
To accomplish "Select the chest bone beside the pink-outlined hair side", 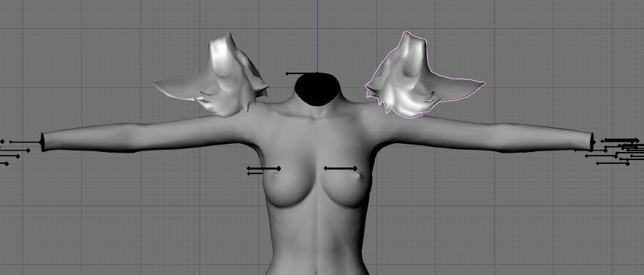I will tap(340, 168).
